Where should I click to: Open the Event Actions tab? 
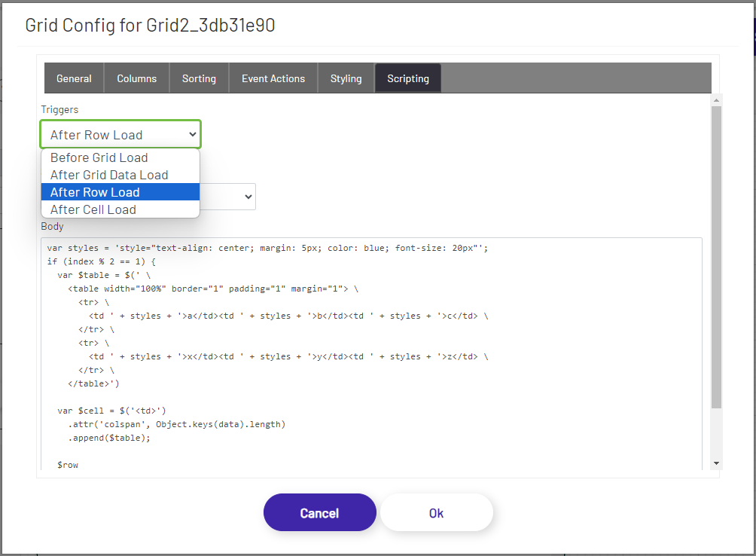(273, 78)
